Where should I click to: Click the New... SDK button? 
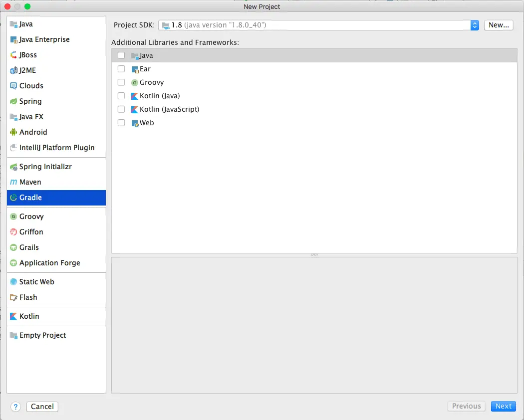tap(499, 25)
